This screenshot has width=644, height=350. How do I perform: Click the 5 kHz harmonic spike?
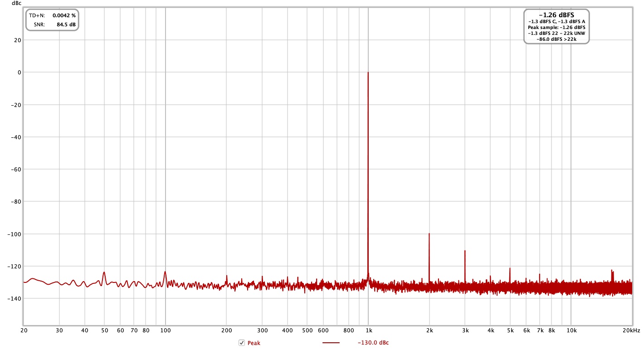pyautogui.click(x=510, y=268)
